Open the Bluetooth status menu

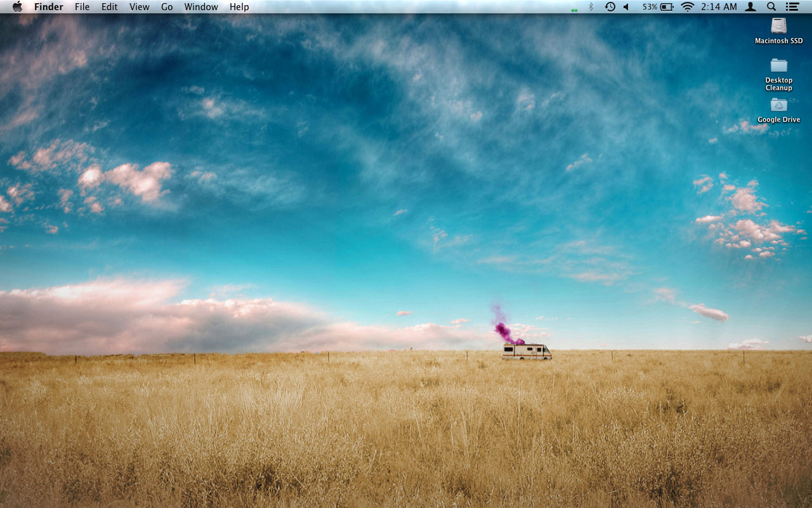[x=591, y=7]
